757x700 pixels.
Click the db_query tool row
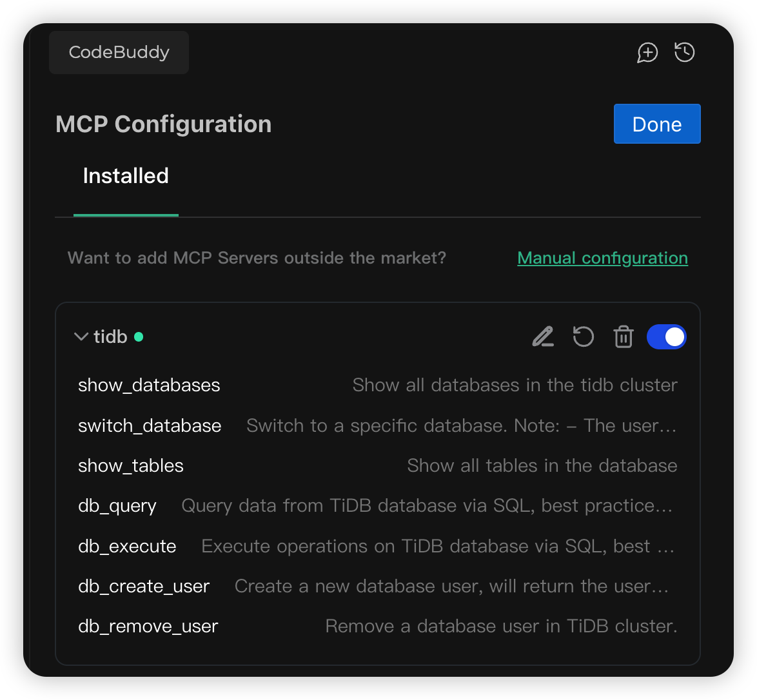click(x=117, y=506)
